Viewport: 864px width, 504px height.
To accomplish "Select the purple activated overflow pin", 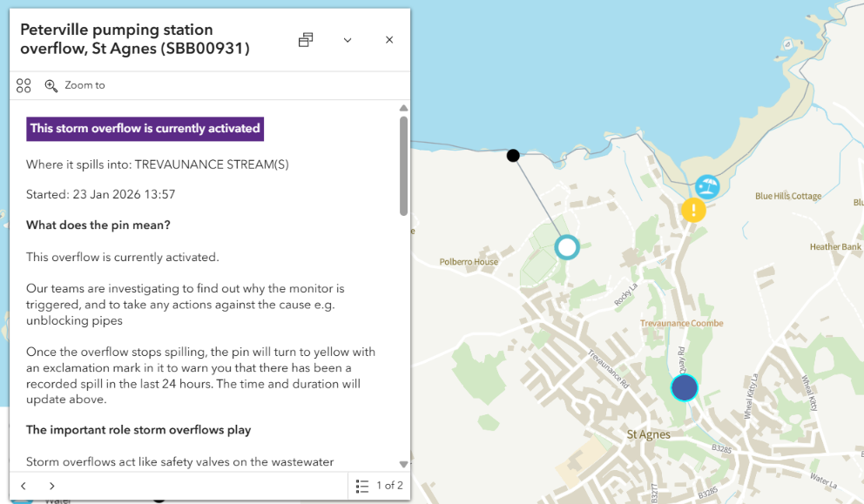I will click(685, 388).
